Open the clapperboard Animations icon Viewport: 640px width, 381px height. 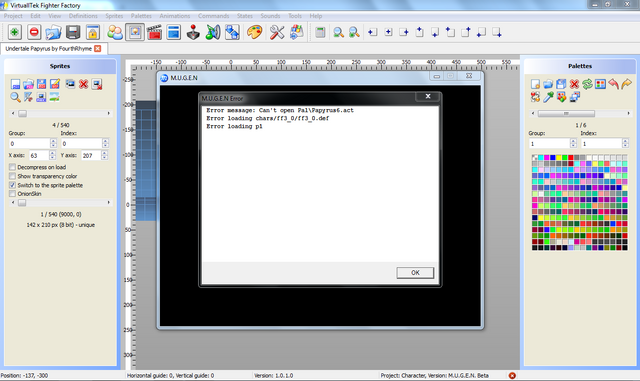154,32
